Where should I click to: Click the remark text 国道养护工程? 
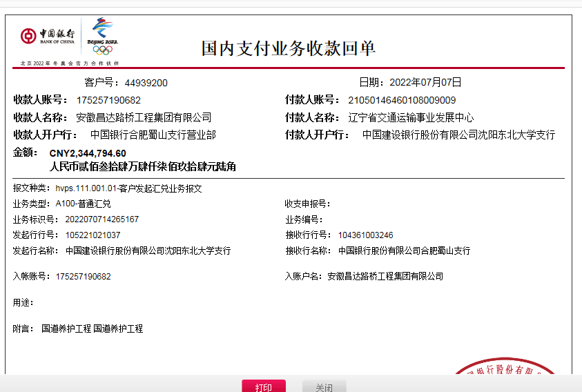pyautogui.click(x=66, y=329)
